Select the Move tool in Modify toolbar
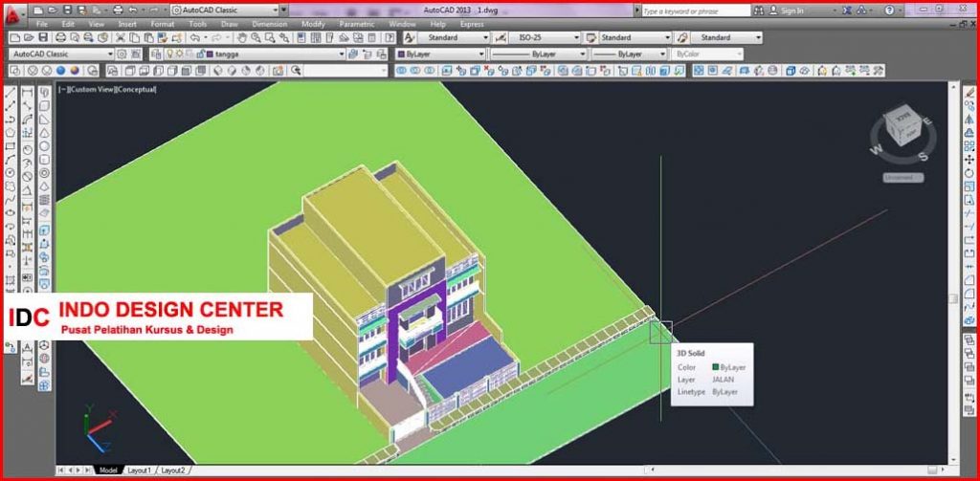980x481 pixels. click(x=969, y=160)
